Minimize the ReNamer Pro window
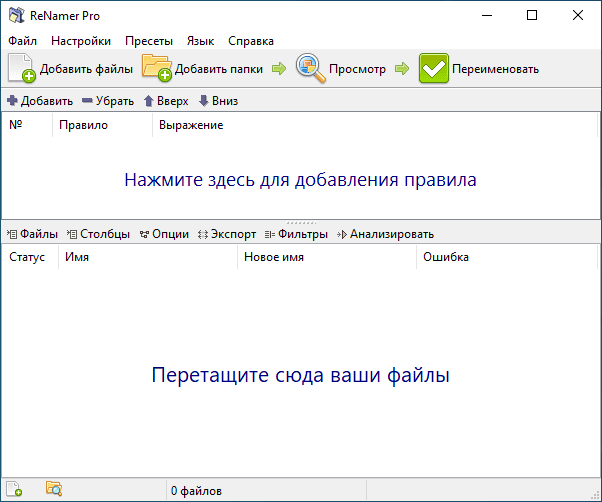This screenshot has width=602, height=502. [x=487, y=15]
